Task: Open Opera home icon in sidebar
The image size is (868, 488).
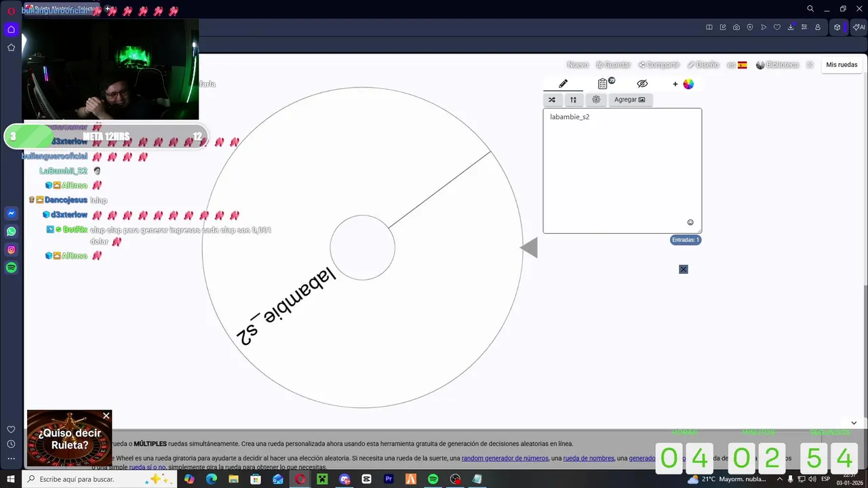Action: (x=11, y=29)
